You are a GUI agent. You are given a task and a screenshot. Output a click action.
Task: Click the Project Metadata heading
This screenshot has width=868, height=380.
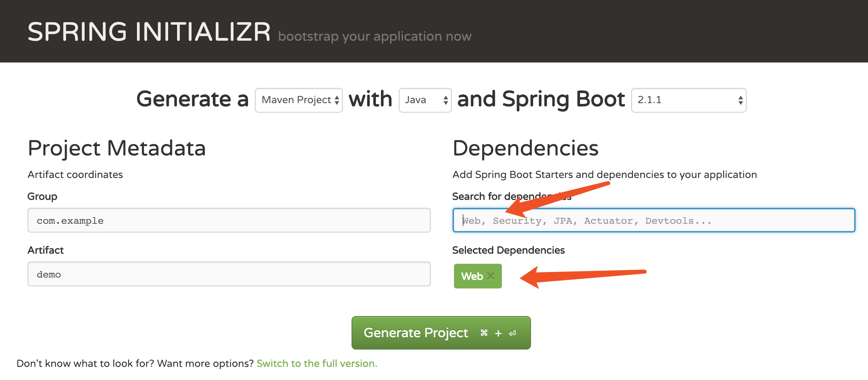[x=117, y=148]
